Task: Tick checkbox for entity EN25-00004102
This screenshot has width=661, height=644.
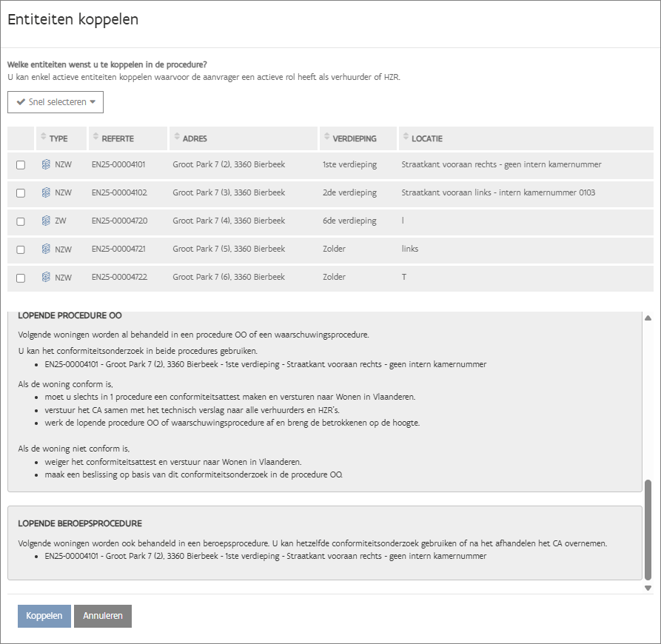Action: [21, 193]
